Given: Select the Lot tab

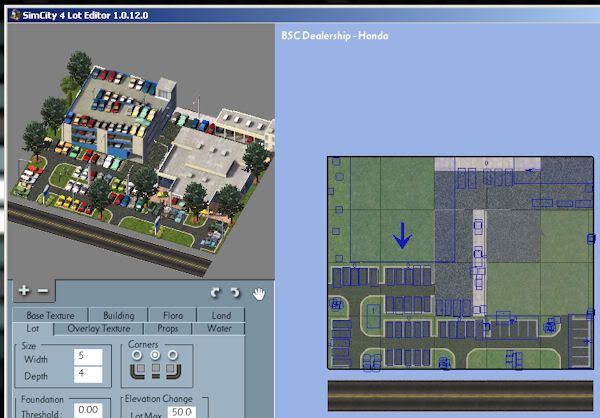Looking at the screenshot, I should tap(33, 329).
